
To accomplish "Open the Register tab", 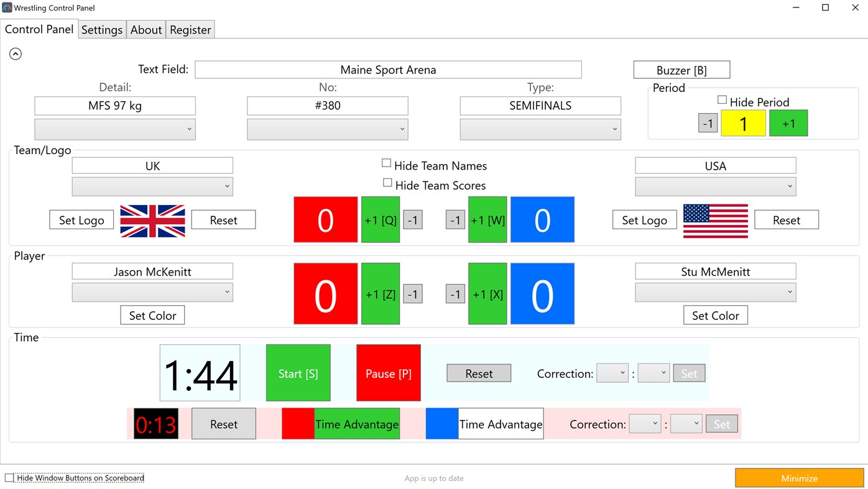I will tap(190, 29).
